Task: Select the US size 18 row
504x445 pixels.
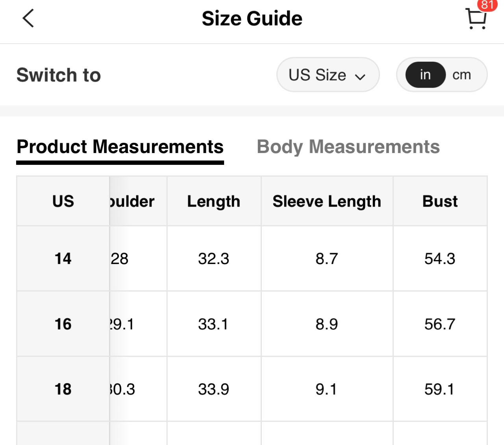Action: [x=63, y=389]
